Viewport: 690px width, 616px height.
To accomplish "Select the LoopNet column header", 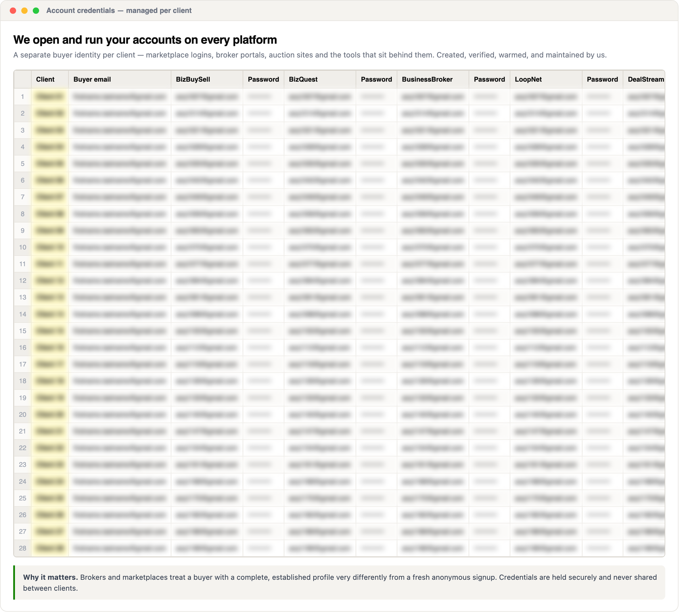I will (546, 80).
